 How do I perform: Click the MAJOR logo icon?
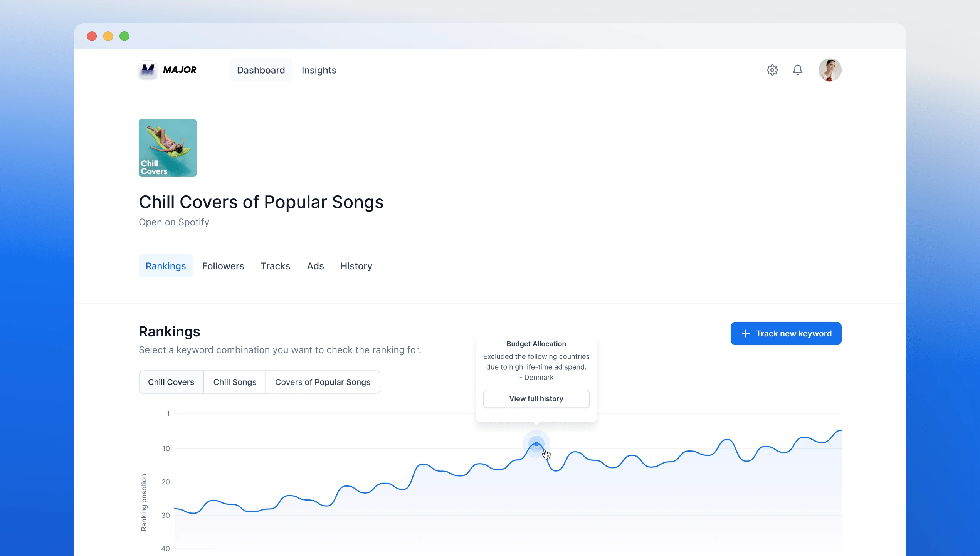click(x=148, y=70)
